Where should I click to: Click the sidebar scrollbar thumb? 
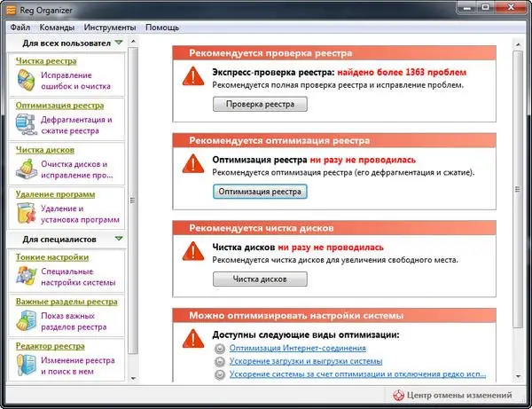(133, 201)
